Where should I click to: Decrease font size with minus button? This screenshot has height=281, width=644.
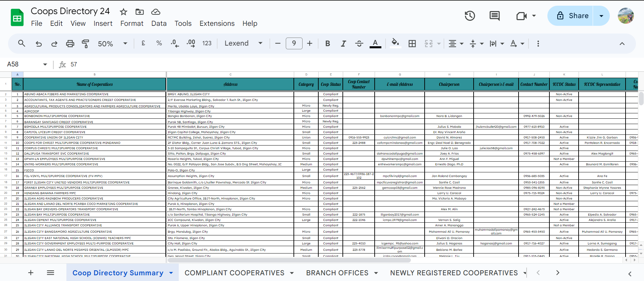[278, 43]
